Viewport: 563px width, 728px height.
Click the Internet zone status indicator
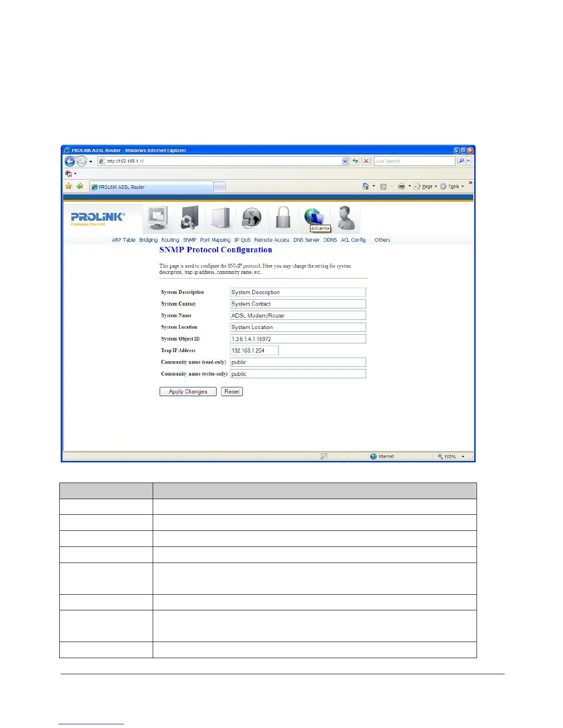tap(382, 456)
